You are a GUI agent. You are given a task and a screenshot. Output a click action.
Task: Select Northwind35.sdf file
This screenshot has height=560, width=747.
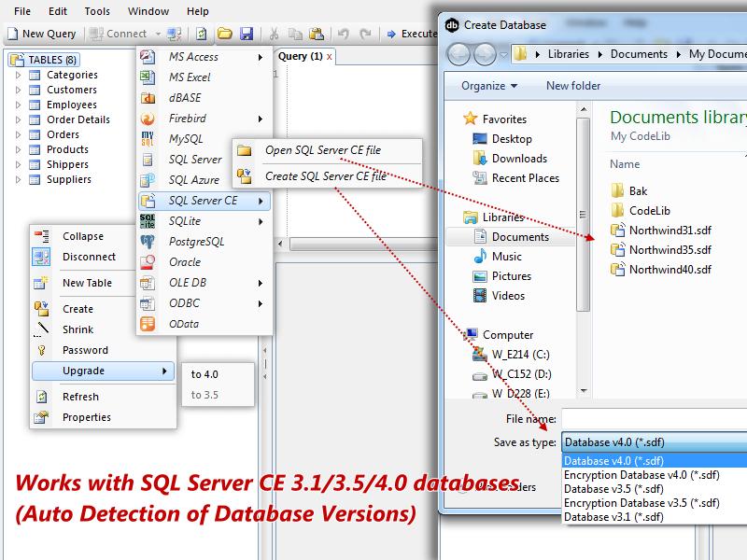[662, 249]
